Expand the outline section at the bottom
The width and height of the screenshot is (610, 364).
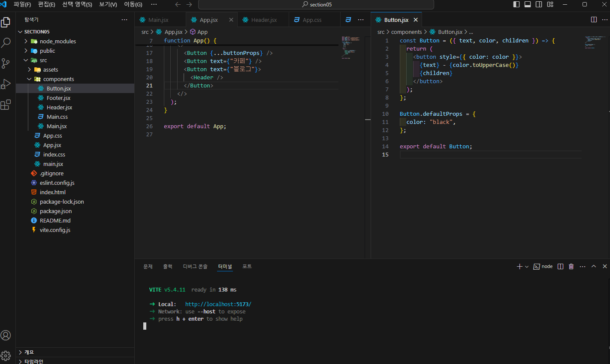[x=75, y=352]
